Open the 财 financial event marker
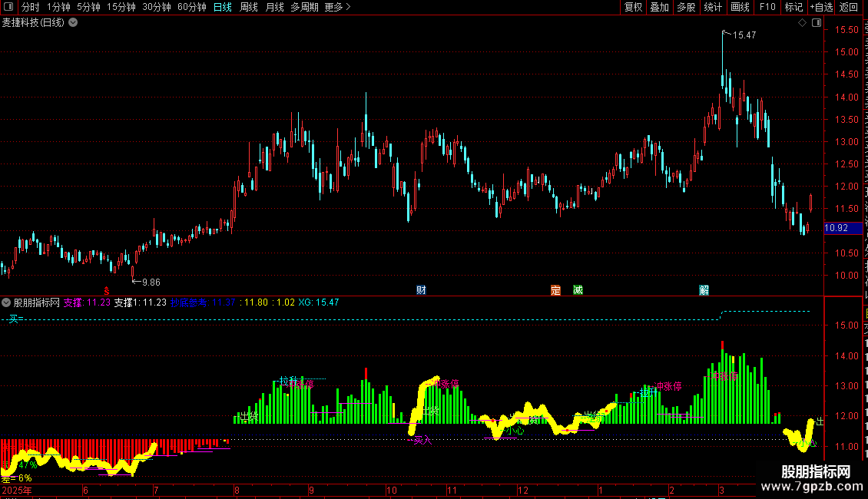 421,290
